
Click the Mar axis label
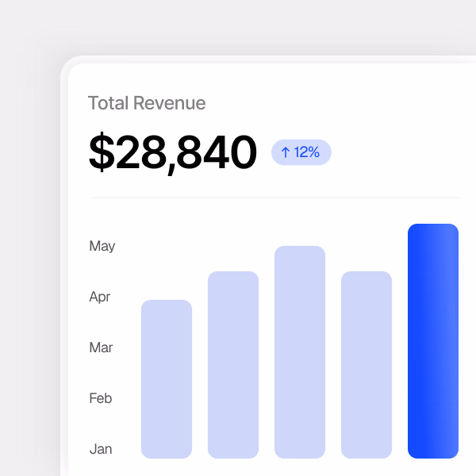pos(101,347)
